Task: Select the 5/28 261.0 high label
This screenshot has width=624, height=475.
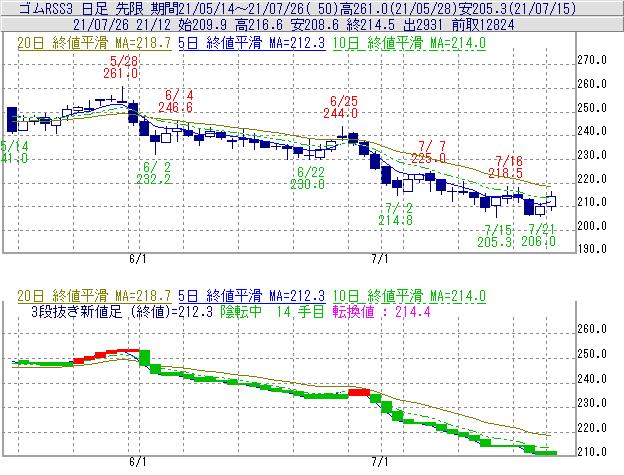Action: [x=121, y=67]
